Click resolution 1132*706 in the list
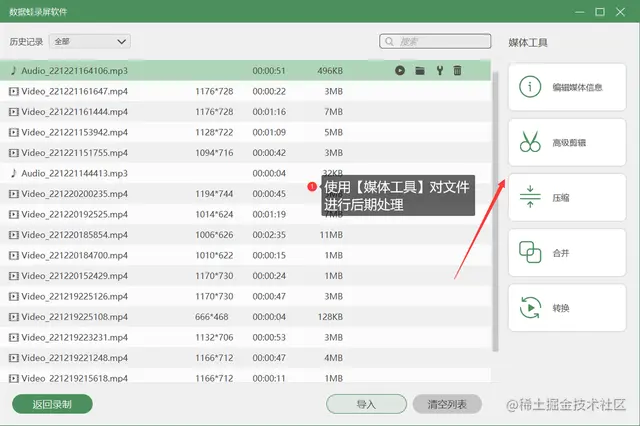The image size is (640, 426). (x=214, y=337)
